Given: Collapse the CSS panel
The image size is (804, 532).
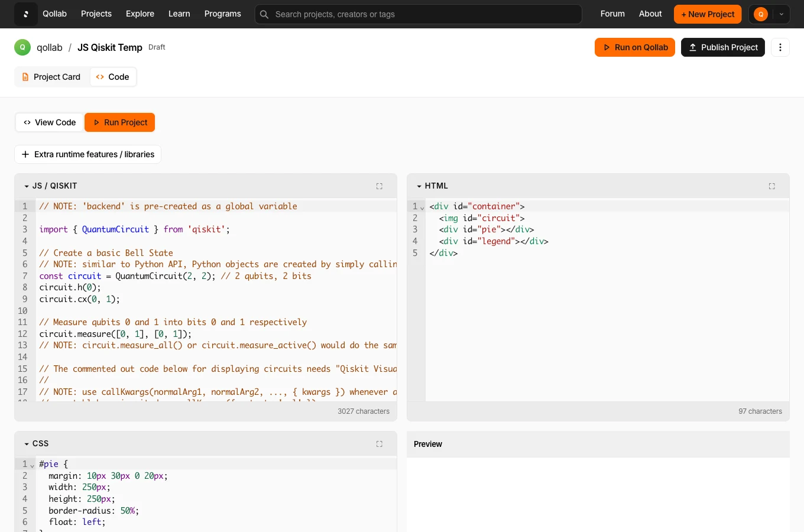Looking at the screenshot, I should click(27, 444).
